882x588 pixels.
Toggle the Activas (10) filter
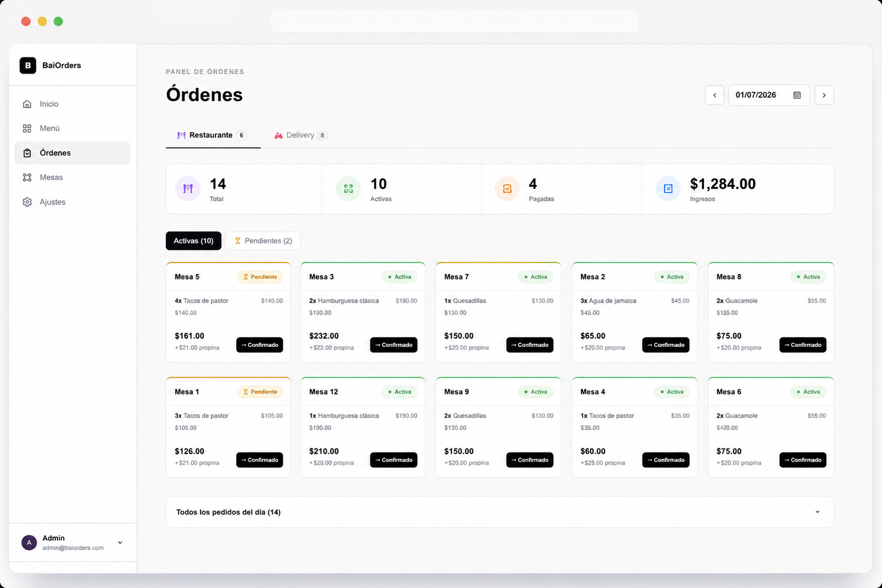[194, 241]
